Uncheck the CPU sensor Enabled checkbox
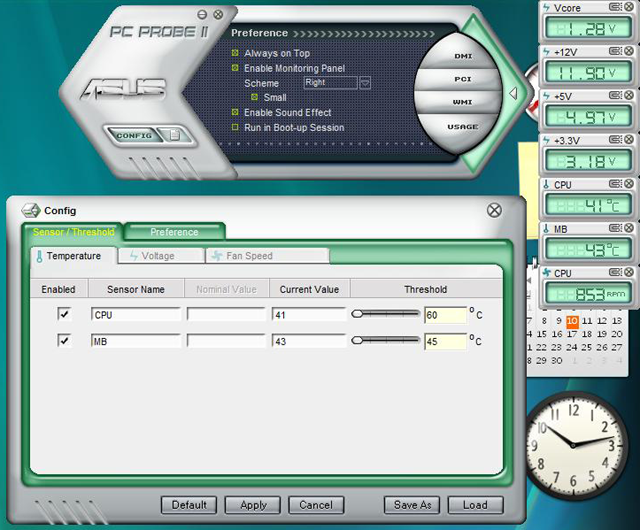Screen dimensions: 640x530 (x=64, y=314)
